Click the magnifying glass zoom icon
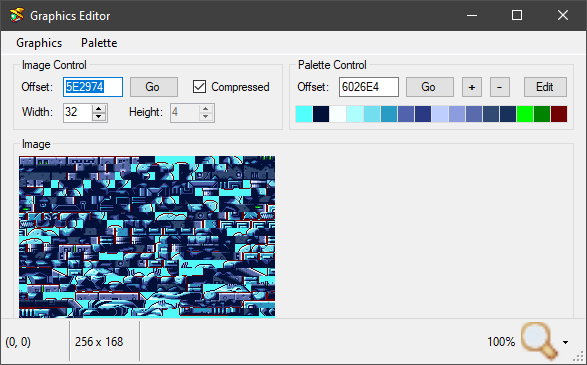This screenshot has height=365, width=587. click(x=539, y=341)
